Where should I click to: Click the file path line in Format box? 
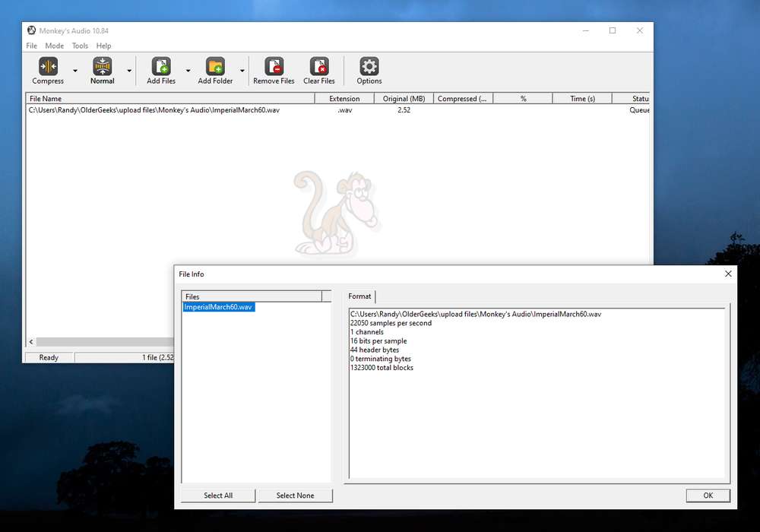[x=476, y=314]
